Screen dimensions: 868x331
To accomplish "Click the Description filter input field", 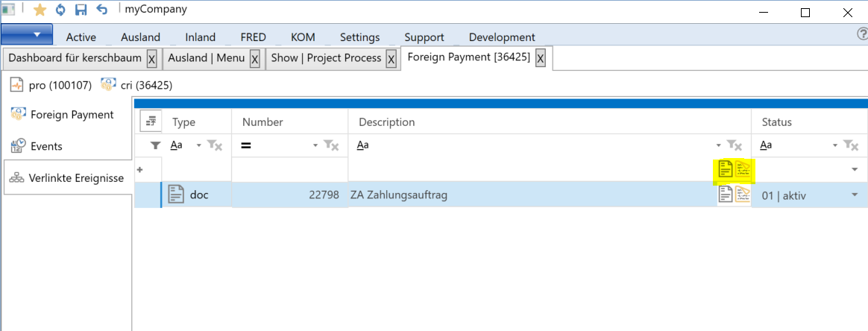I will tap(533, 145).
